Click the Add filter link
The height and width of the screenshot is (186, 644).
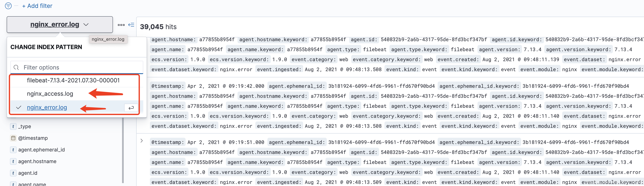tap(37, 6)
